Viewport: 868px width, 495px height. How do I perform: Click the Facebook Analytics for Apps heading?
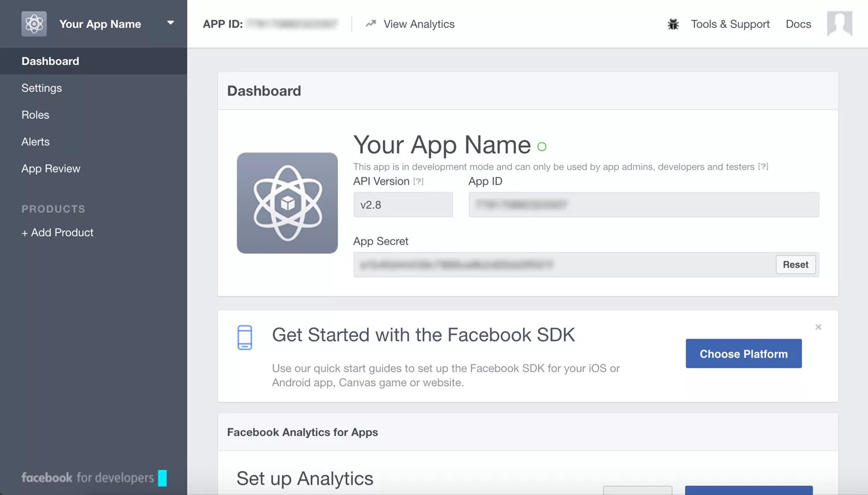(302, 432)
